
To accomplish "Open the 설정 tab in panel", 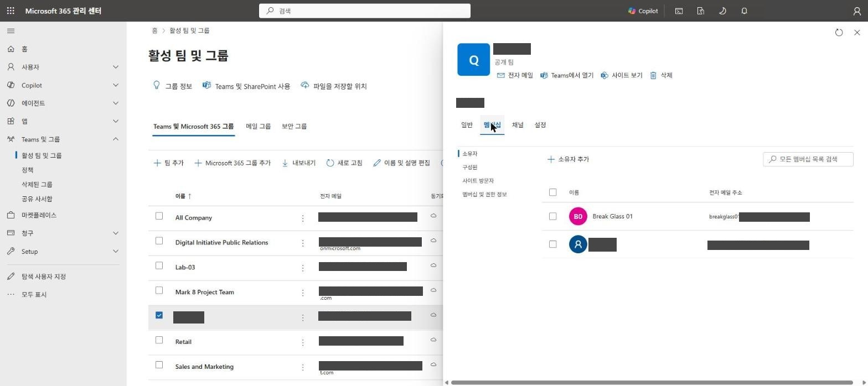I will (540, 125).
